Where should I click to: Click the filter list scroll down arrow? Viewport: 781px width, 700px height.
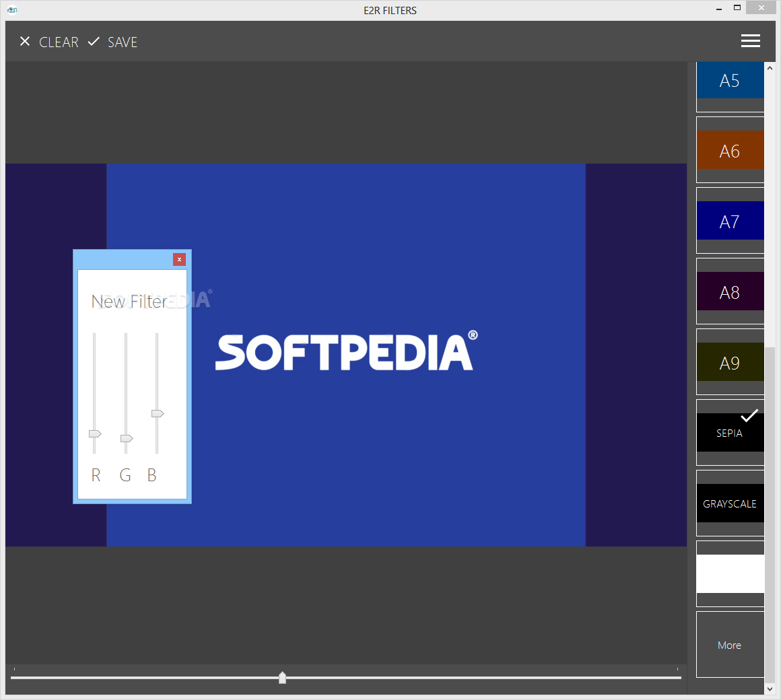click(770, 689)
